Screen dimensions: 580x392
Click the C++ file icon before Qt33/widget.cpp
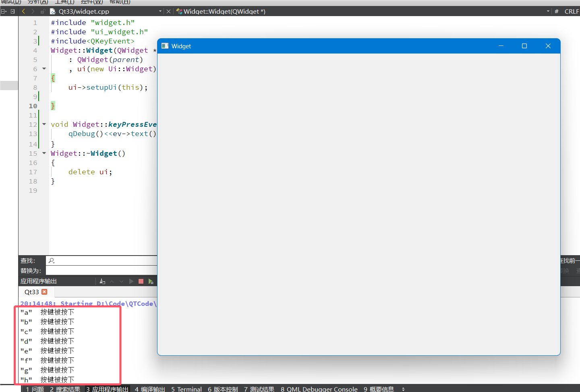point(53,11)
